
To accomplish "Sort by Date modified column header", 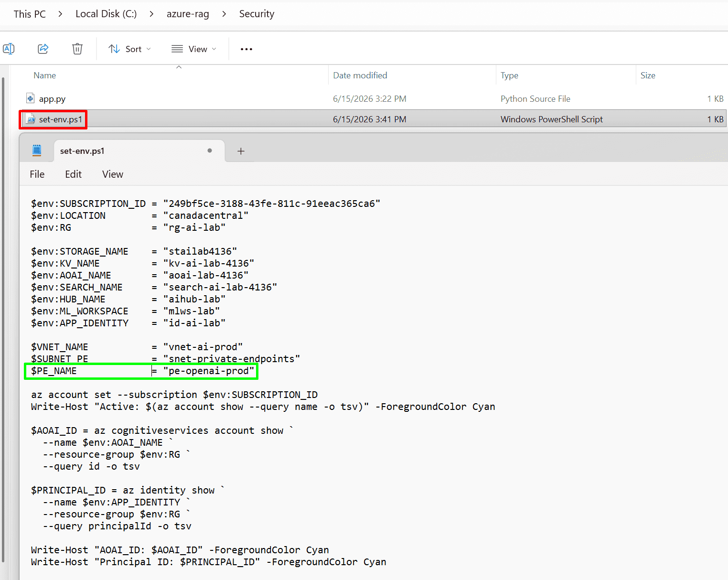I will tap(360, 75).
